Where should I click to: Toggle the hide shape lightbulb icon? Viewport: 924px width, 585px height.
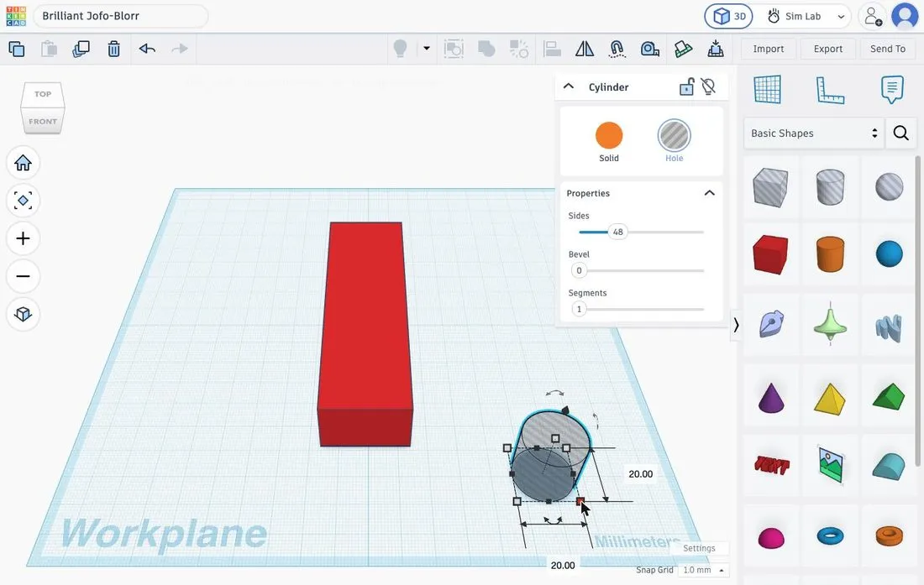708,87
